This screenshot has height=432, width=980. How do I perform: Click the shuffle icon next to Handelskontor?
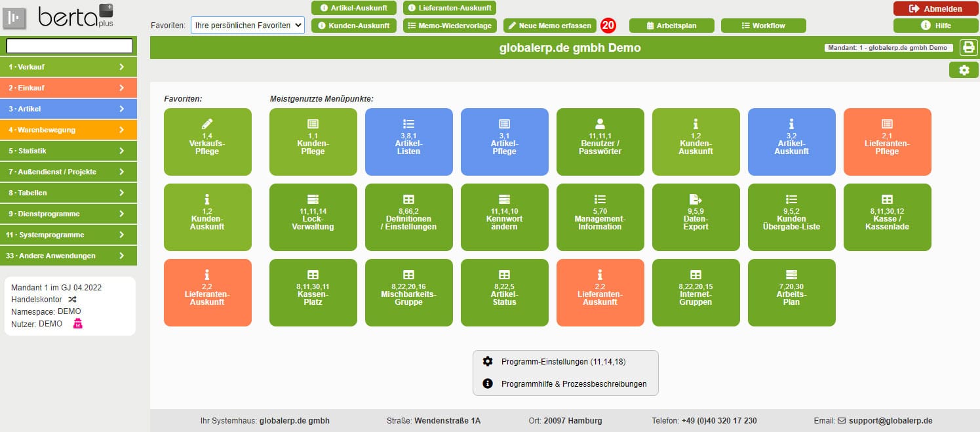click(x=72, y=299)
